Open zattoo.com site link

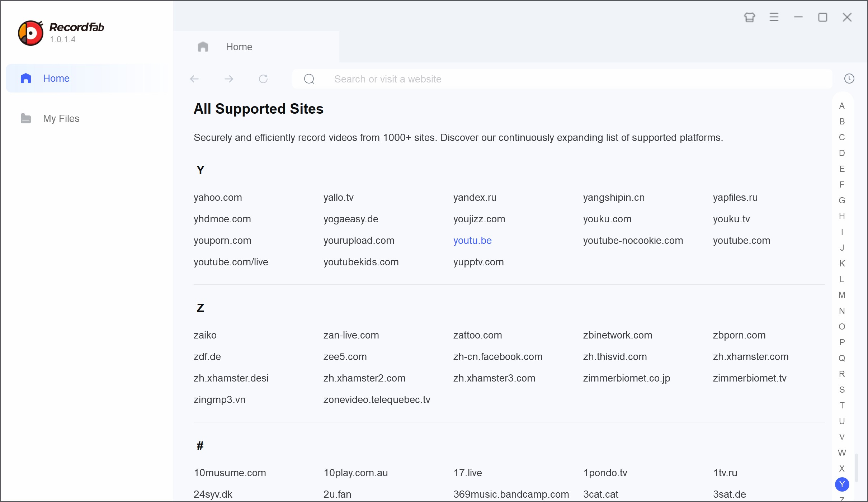(x=477, y=335)
